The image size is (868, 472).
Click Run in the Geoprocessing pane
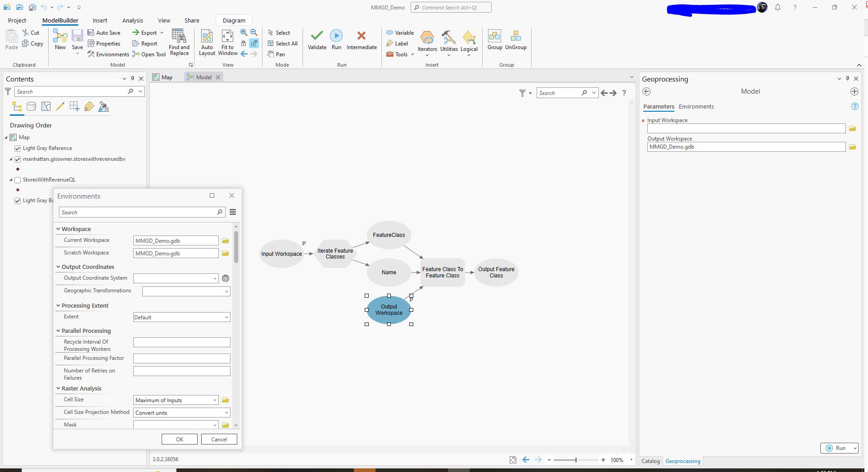[x=836, y=448]
